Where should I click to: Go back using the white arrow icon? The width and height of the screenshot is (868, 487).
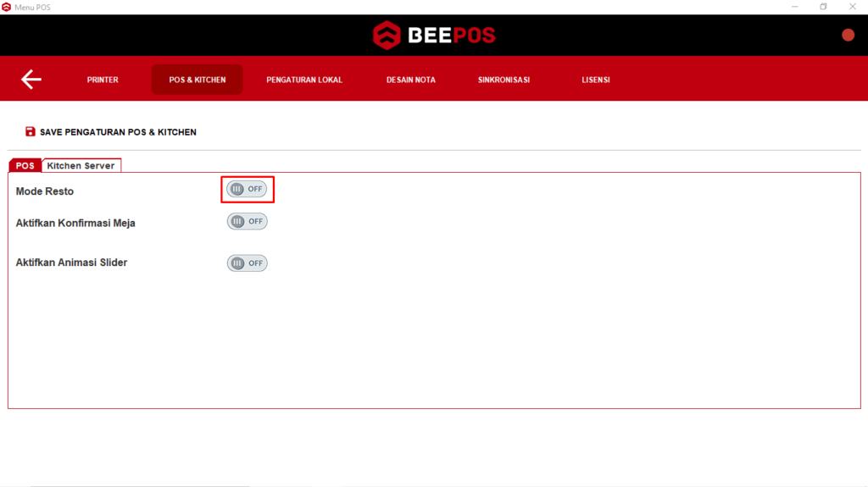[31, 79]
